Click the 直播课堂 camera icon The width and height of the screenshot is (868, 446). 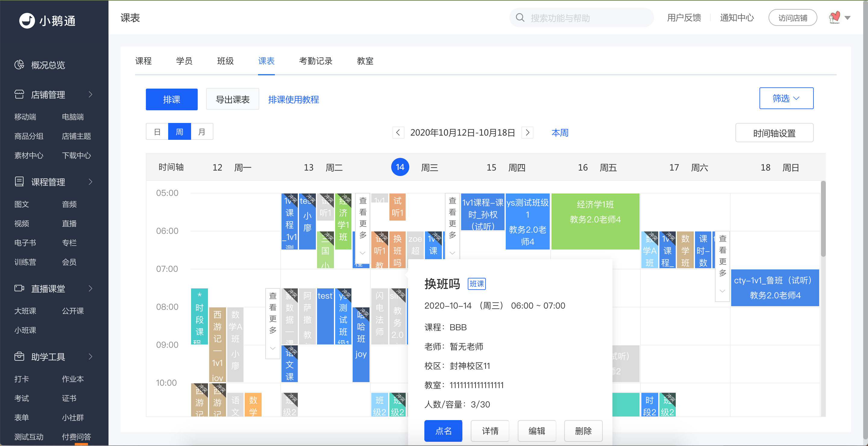coord(19,288)
